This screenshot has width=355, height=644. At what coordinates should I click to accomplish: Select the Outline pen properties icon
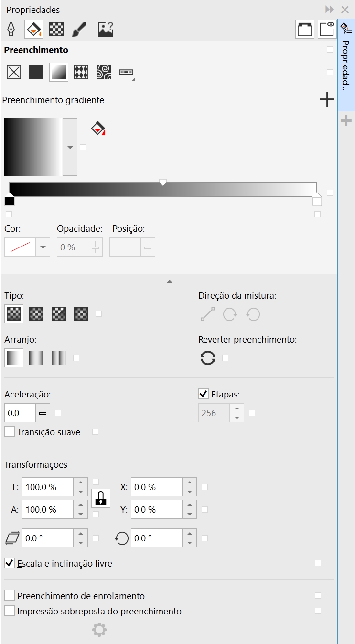coord(11,30)
